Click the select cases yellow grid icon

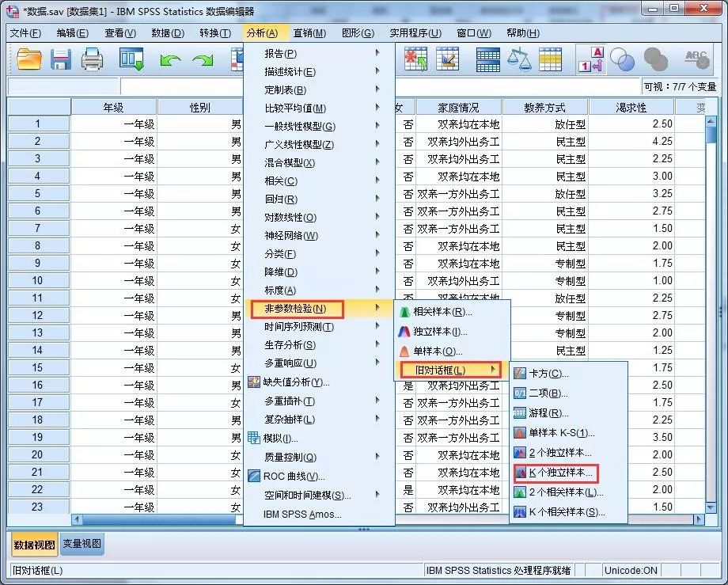(550, 59)
